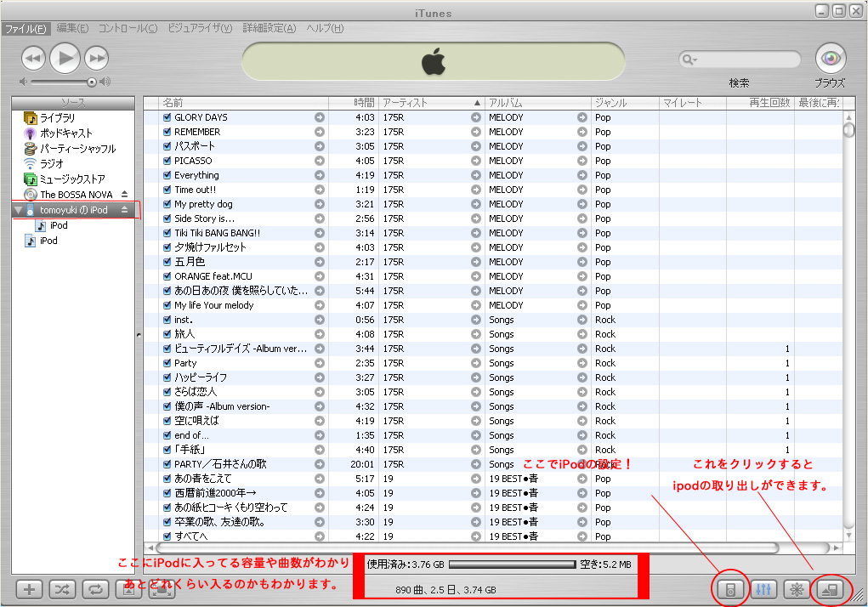
Task: Open ポッドキャスト in the source list
Action: pyautogui.click(x=65, y=133)
